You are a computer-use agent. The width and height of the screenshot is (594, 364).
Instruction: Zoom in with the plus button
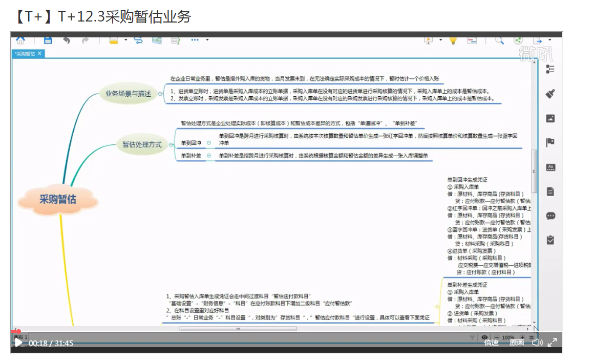[522, 337]
